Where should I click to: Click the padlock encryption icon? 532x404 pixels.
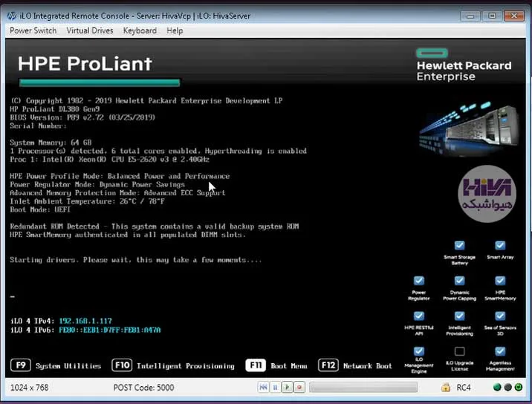[446, 387]
